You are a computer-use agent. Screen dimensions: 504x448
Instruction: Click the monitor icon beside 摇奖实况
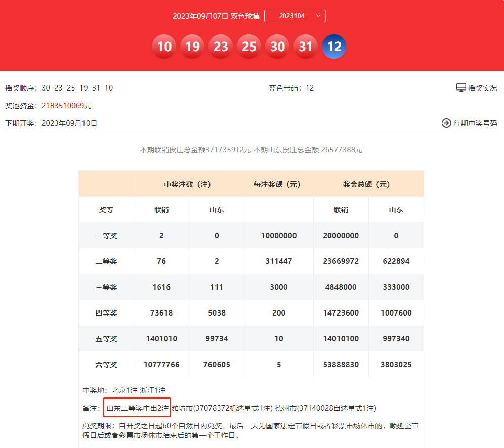[x=461, y=87]
